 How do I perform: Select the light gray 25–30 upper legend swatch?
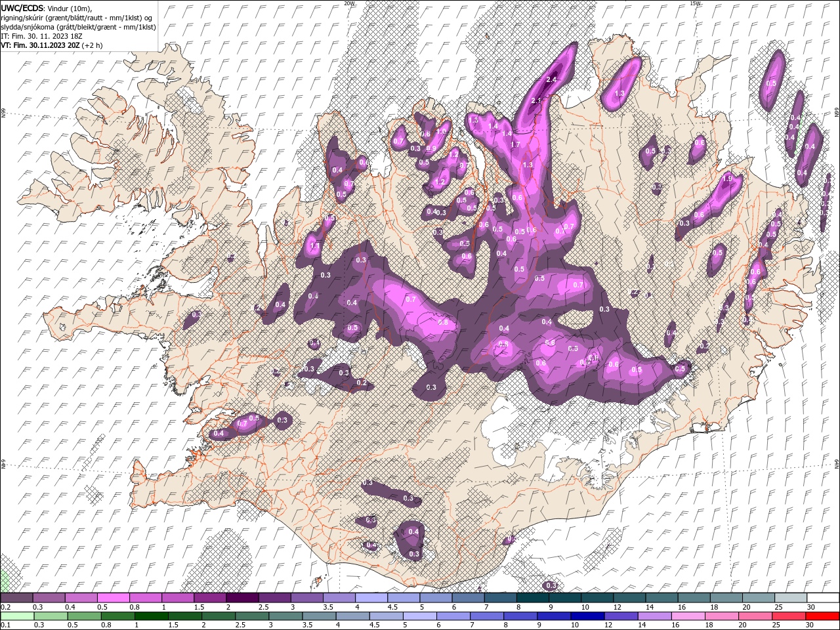[790, 598]
